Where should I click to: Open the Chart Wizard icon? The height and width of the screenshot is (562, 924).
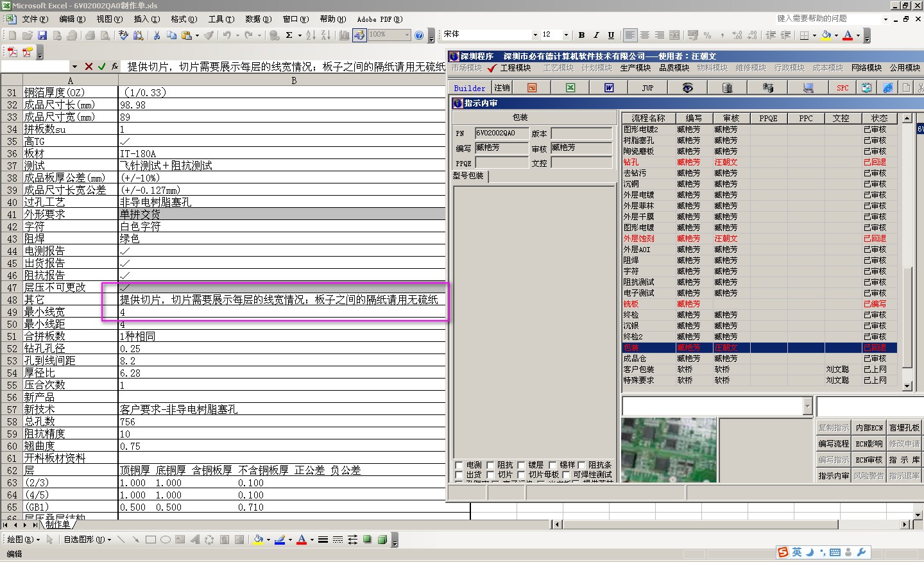point(344,35)
